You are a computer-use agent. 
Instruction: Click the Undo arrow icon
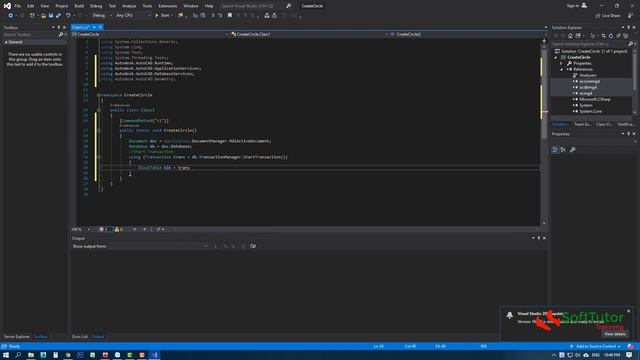click(68, 16)
